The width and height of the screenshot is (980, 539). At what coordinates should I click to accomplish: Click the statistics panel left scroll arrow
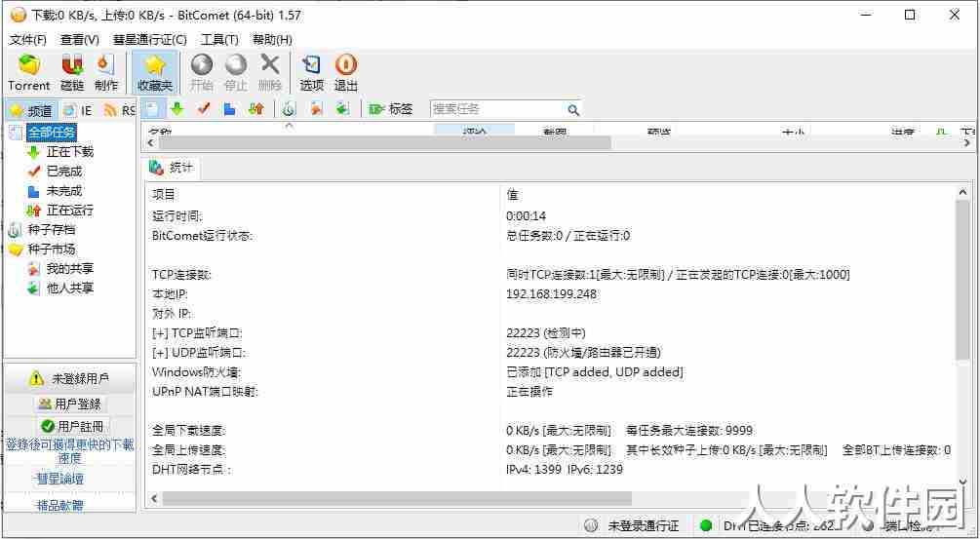point(153,498)
